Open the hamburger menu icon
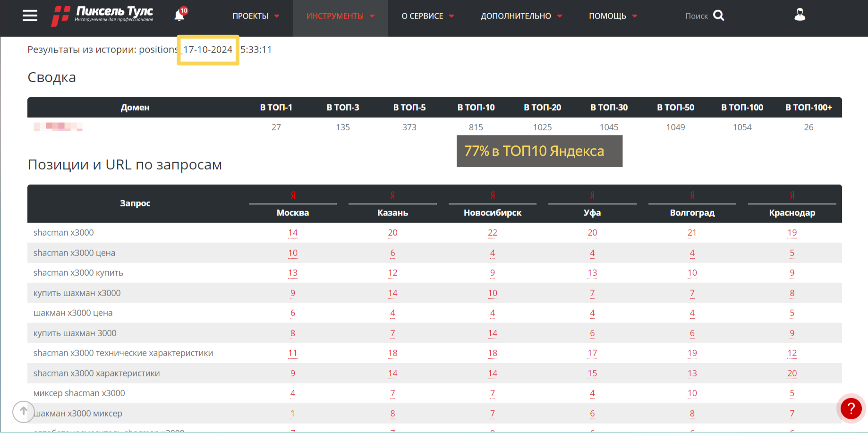The height and width of the screenshot is (433, 868). (x=30, y=16)
